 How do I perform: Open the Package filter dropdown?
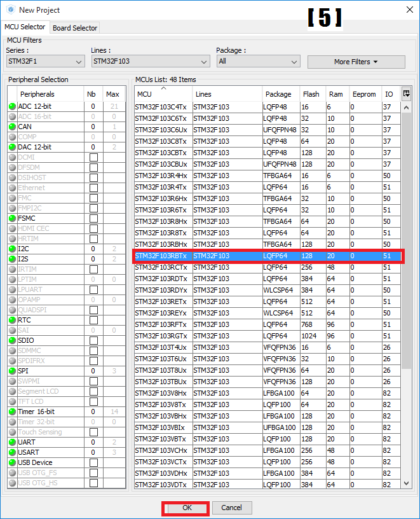[x=257, y=62]
